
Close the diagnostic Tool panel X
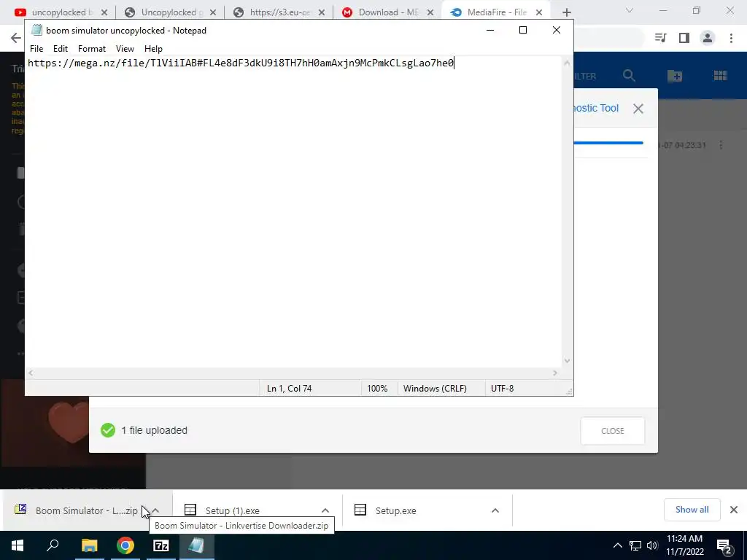[638, 109]
